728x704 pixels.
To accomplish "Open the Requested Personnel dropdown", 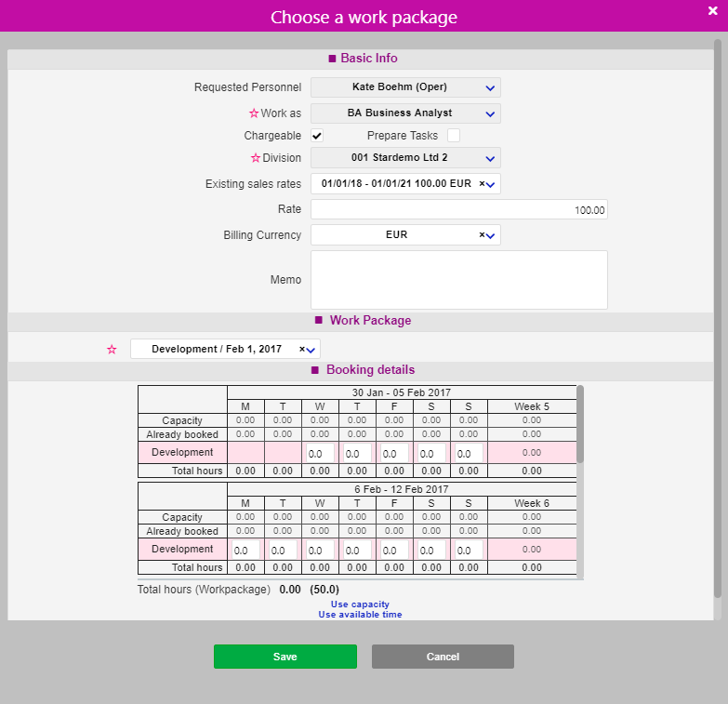I will (405, 87).
